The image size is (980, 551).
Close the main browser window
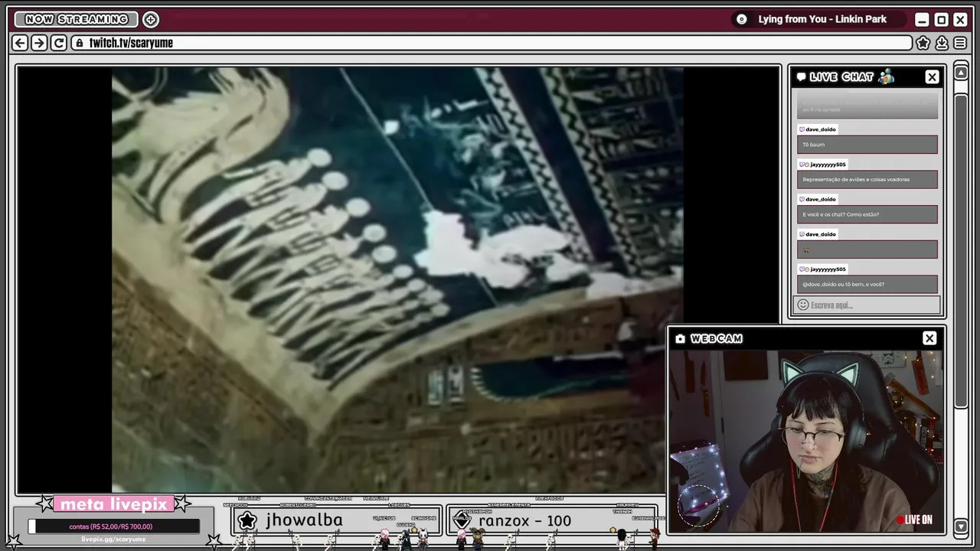[960, 19]
